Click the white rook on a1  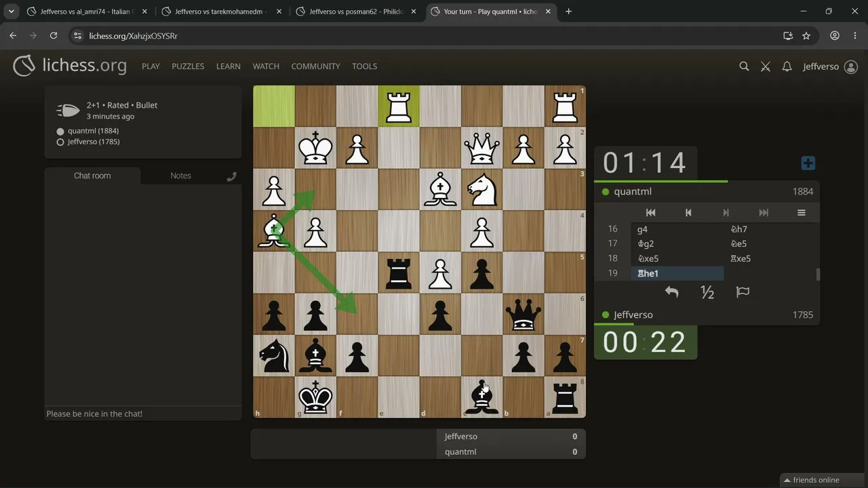tap(565, 106)
